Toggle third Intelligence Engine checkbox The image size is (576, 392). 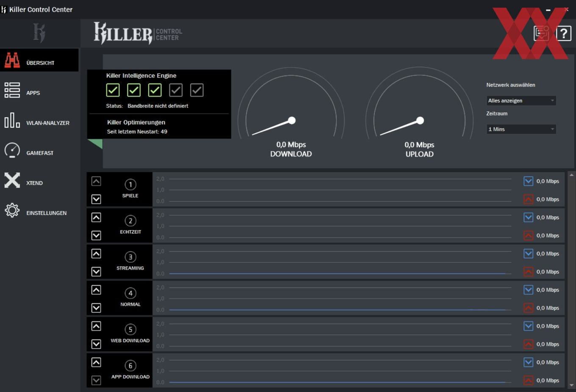tap(155, 90)
